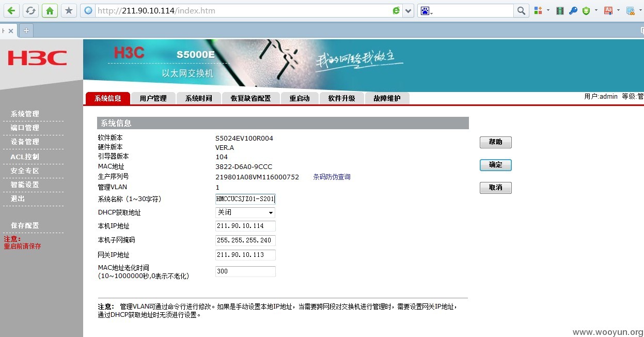
Task: Open the colorful extensions grid icon
Action: point(538,10)
